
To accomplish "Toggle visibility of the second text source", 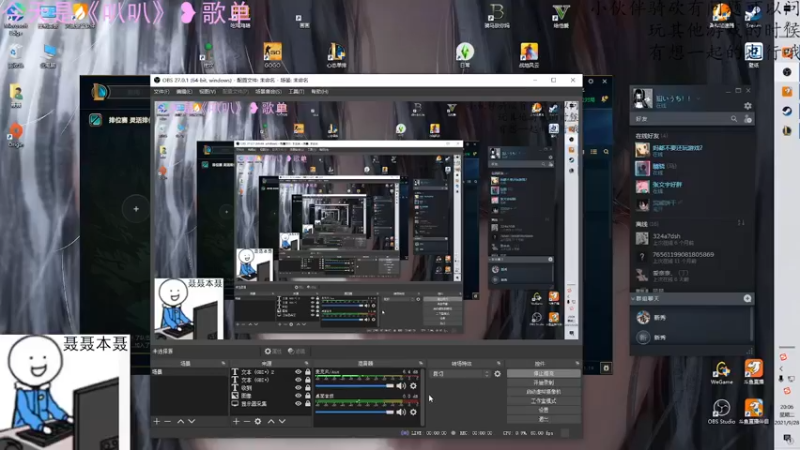I will point(298,380).
